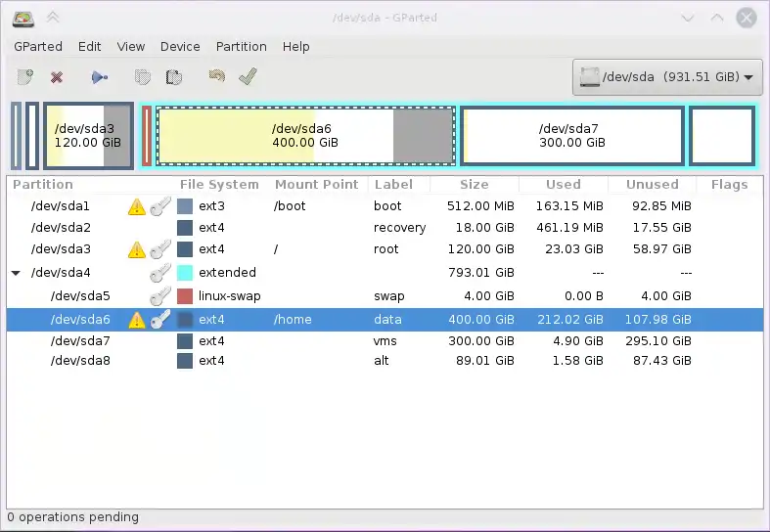Click the key lock icon on /dev/sda1 row
The height and width of the screenshot is (532, 770).
[x=160, y=206]
